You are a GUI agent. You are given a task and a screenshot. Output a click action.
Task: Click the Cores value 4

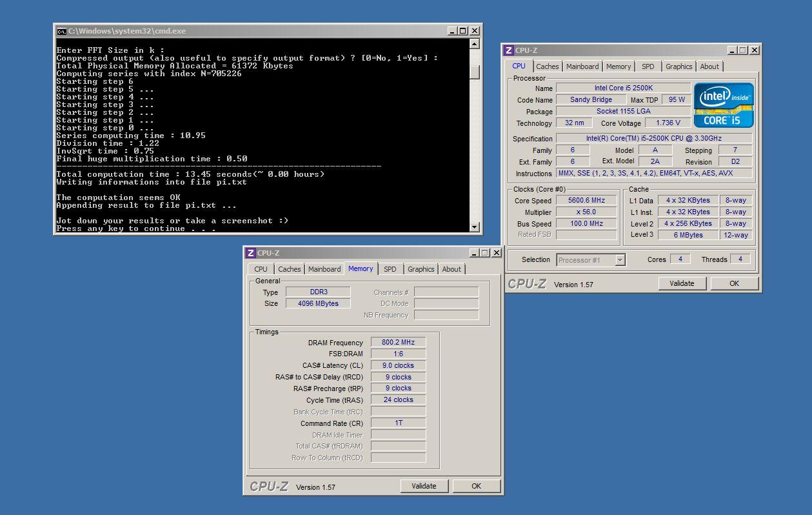point(680,259)
